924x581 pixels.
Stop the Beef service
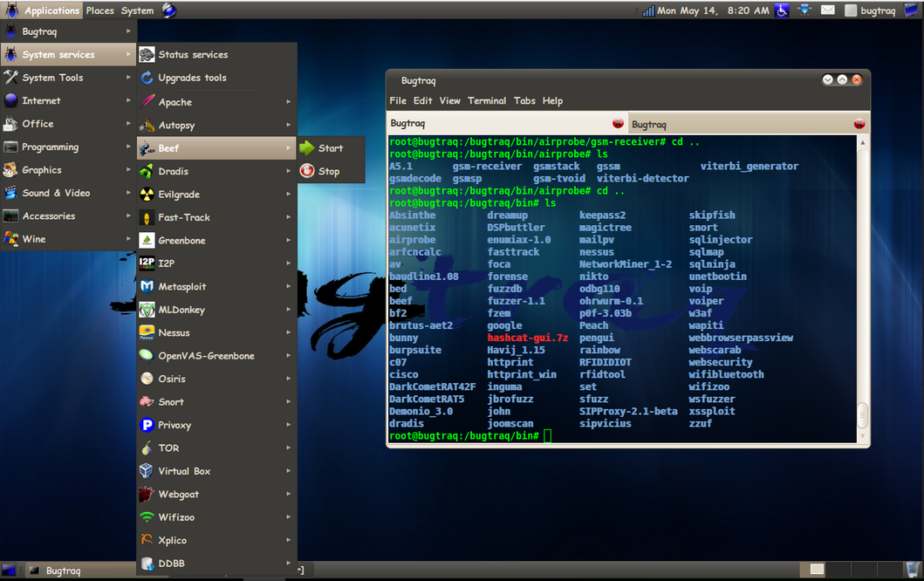pyautogui.click(x=330, y=171)
